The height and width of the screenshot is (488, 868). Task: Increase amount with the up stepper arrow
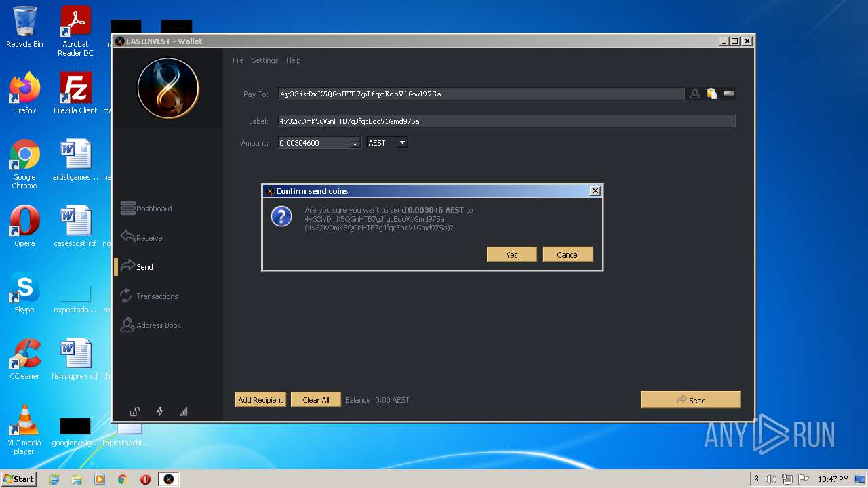coord(355,140)
